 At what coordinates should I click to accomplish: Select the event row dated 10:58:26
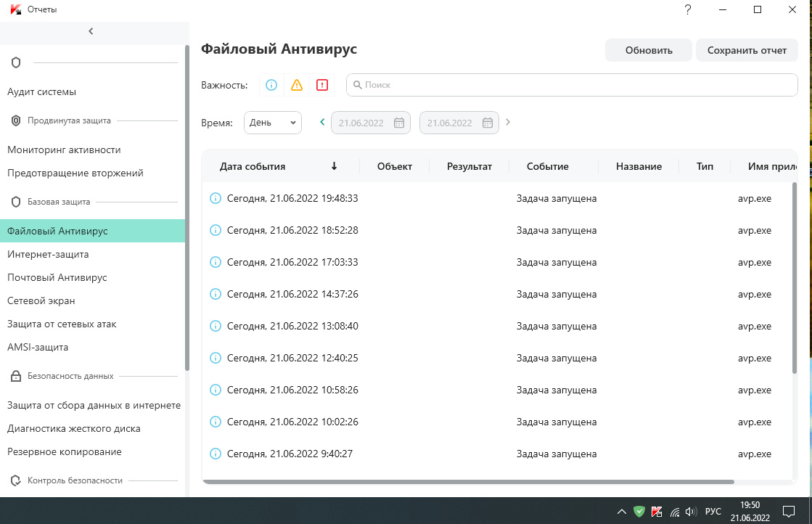[x=496, y=390]
